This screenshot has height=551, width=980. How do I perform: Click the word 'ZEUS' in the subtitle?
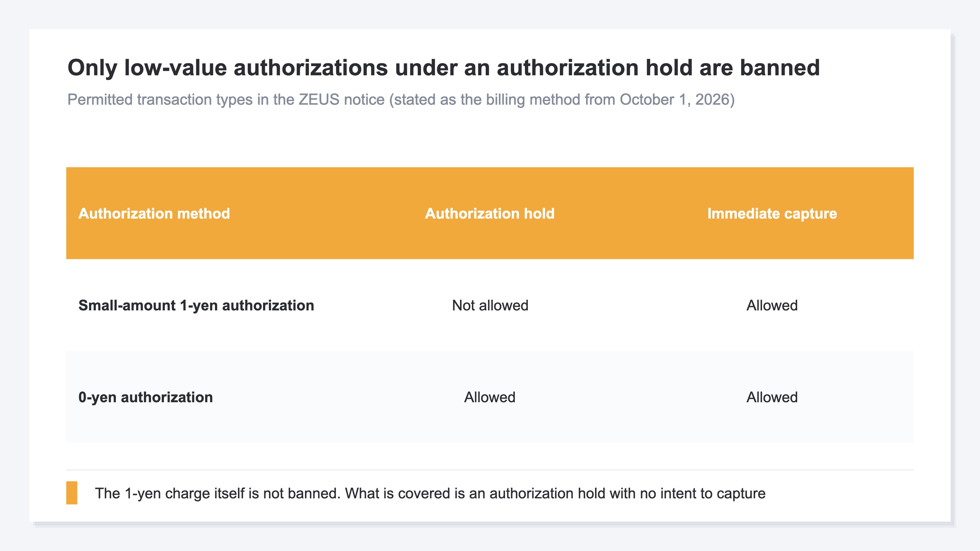click(319, 99)
